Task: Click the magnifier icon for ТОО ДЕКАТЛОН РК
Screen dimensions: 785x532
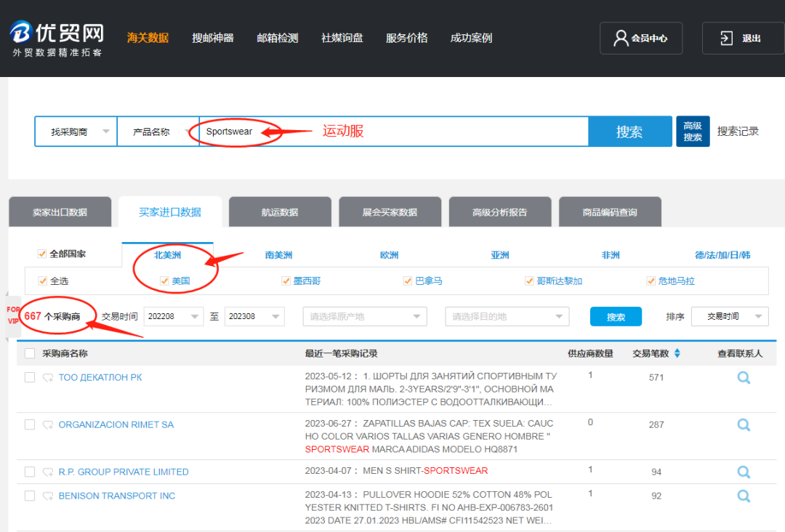Action: point(743,377)
